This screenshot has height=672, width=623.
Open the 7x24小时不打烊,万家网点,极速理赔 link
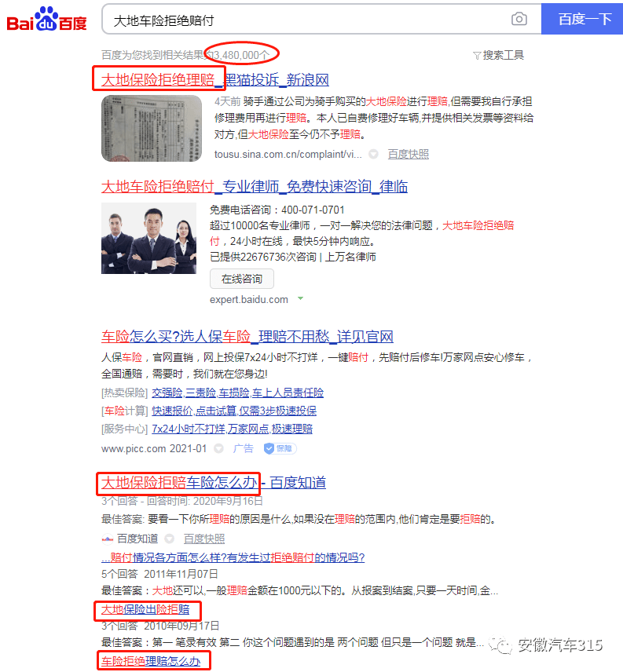pyautogui.click(x=232, y=429)
